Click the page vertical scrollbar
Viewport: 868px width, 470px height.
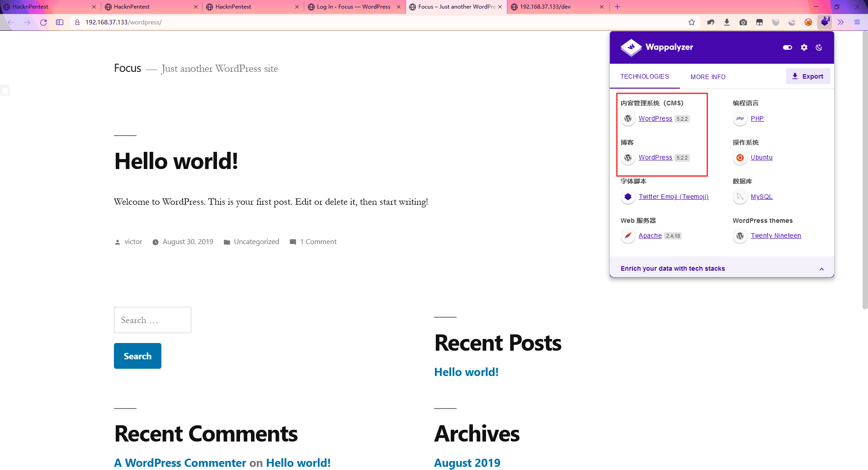[865, 169]
